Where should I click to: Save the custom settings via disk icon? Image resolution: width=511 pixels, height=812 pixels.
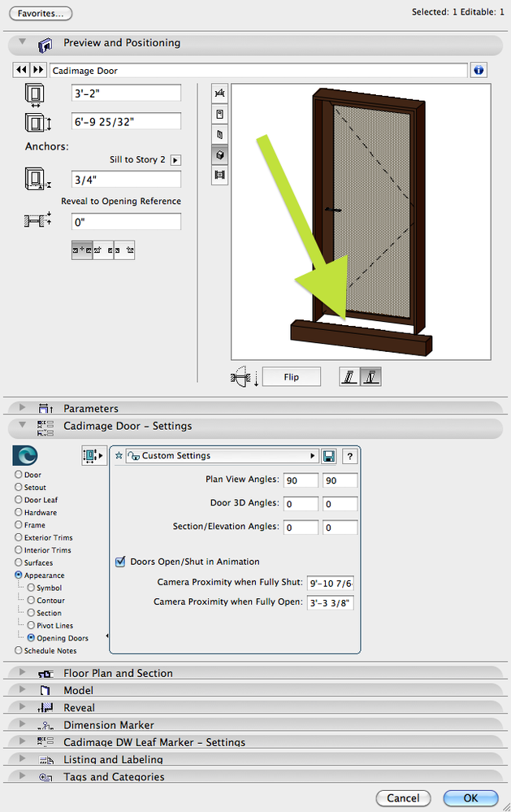[328, 456]
